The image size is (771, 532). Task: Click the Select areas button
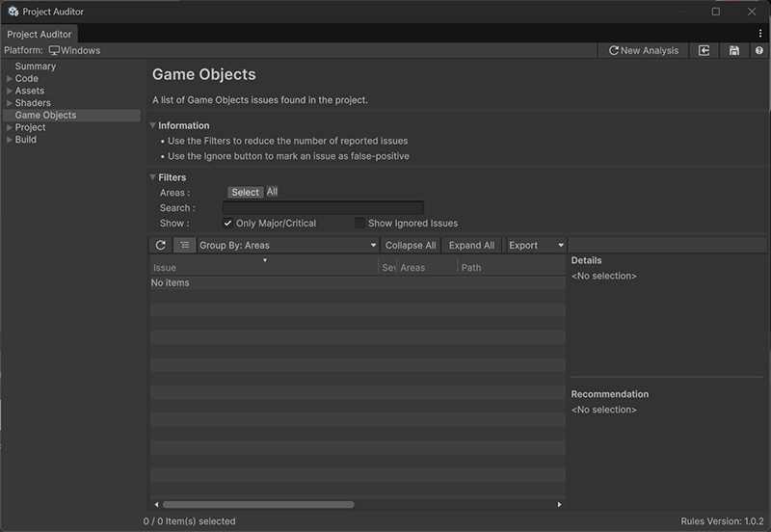(245, 192)
